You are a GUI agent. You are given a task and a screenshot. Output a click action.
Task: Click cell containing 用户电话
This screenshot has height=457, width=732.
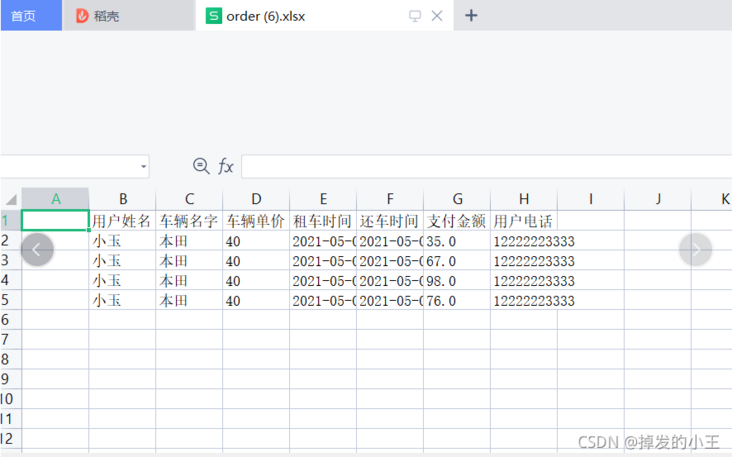tap(524, 221)
